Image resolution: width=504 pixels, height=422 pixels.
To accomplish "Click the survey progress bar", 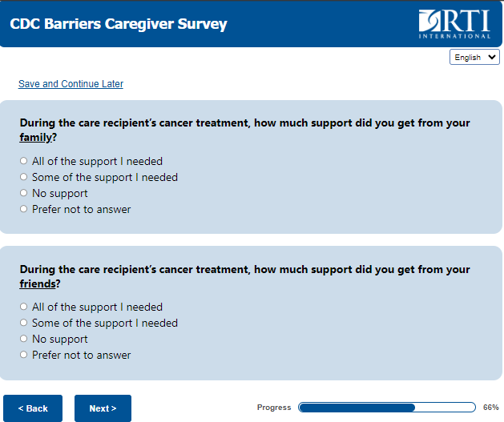I will pos(387,408).
